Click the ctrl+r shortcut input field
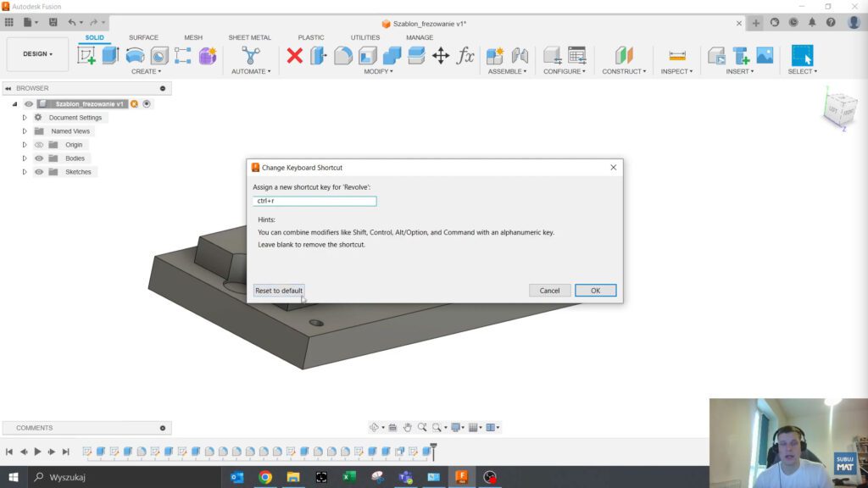This screenshot has height=488, width=868. click(314, 201)
